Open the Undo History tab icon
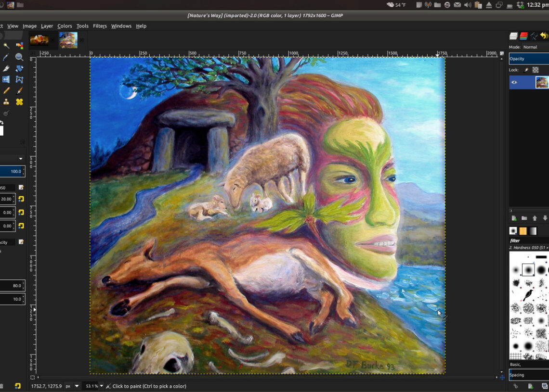The width and height of the screenshot is (549, 392). tap(544, 36)
